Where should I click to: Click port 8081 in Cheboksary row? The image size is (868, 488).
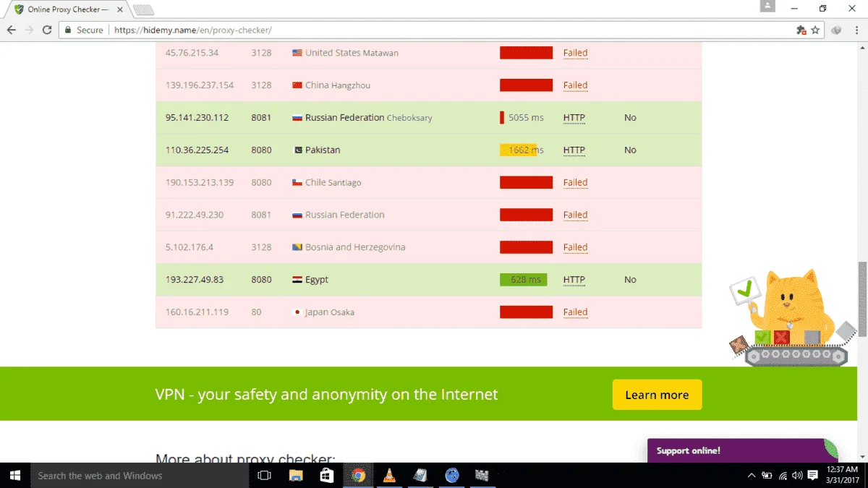261,118
